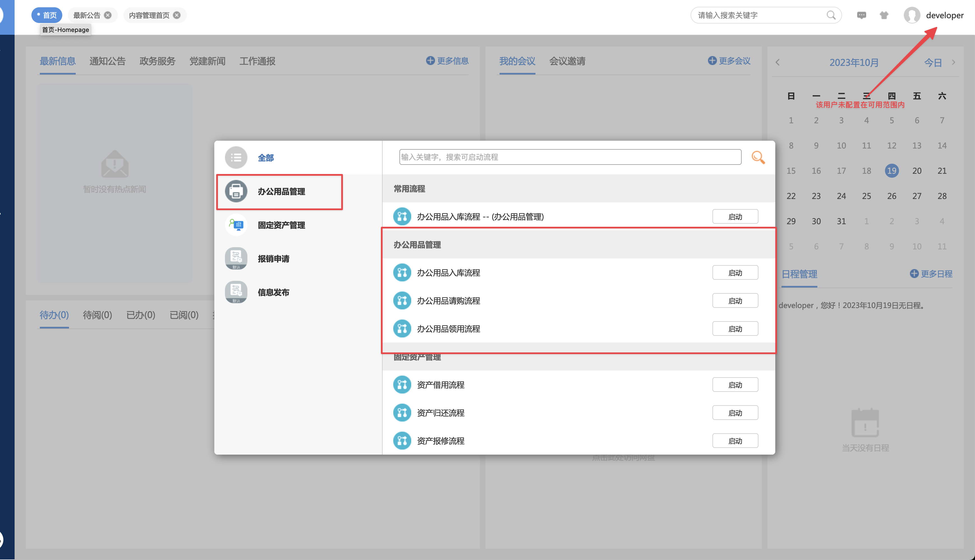
Task: Open the 待阅(0) tab
Action: click(97, 315)
